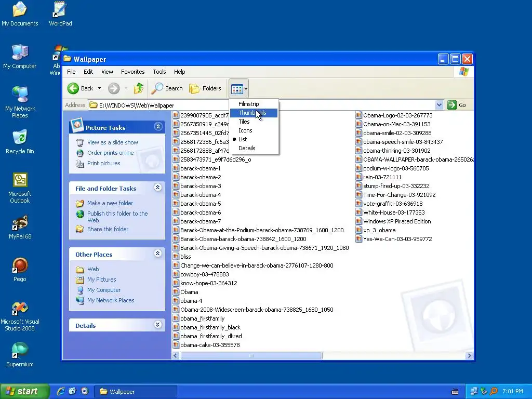Screen dimensions: 532x399
Task: Toggle the Folders pane button
Action: [205, 88]
